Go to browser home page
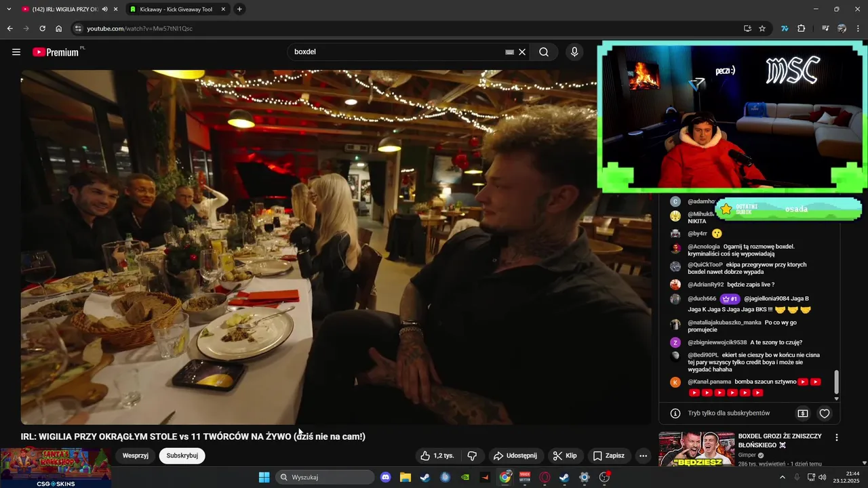Image resolution: width=868 pixels, height=488 pixels. pyautogui.click(x=59, y=28)
